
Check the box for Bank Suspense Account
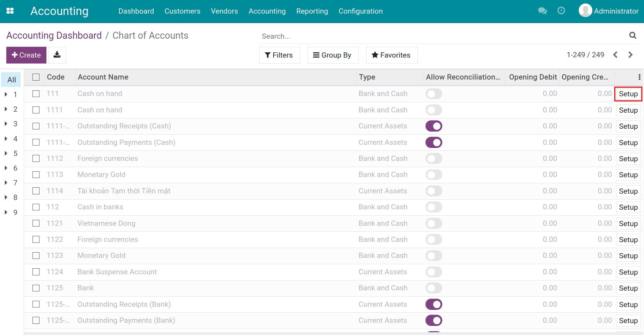(x=36, y=272)
